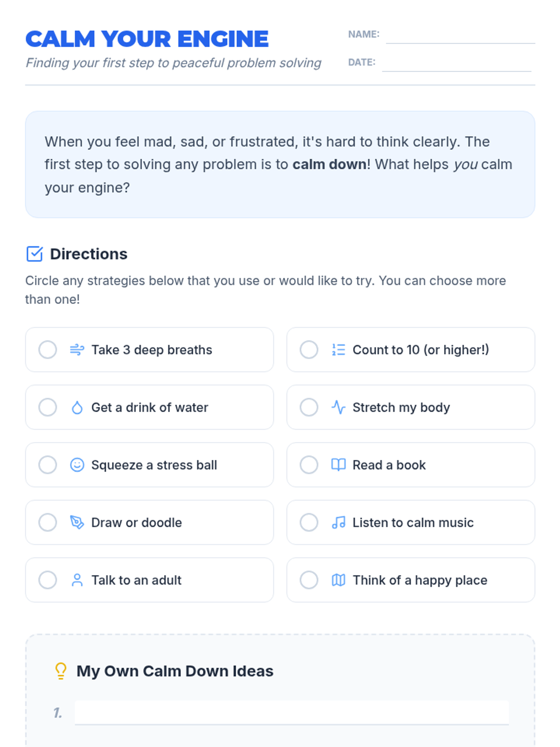Click the smiley face stress ball icon
Viewport: 560px width, 747px height.
pyautogui.click(x=77, y=465)
